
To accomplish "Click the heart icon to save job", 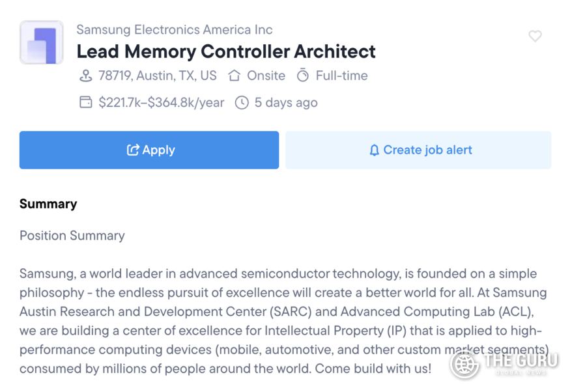I will pyautogui.click(x=535, y=36).
